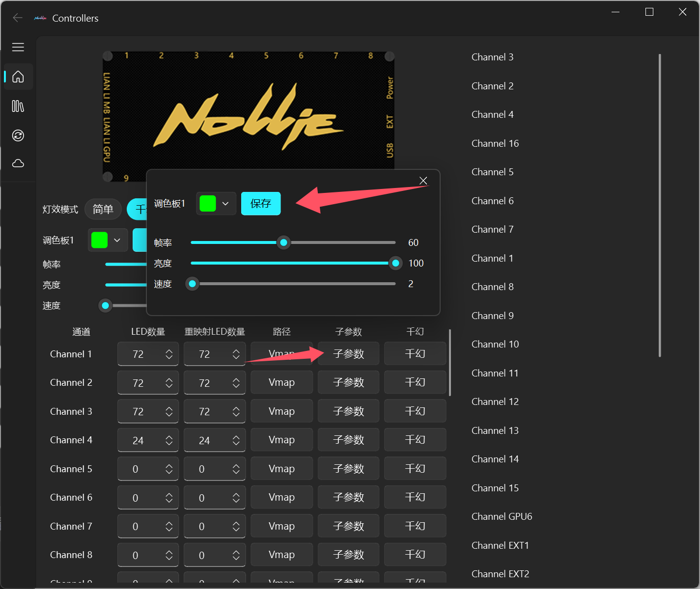Go to the Home sidebar icon
The image size is (700, 589).
[x=18, y=77]
